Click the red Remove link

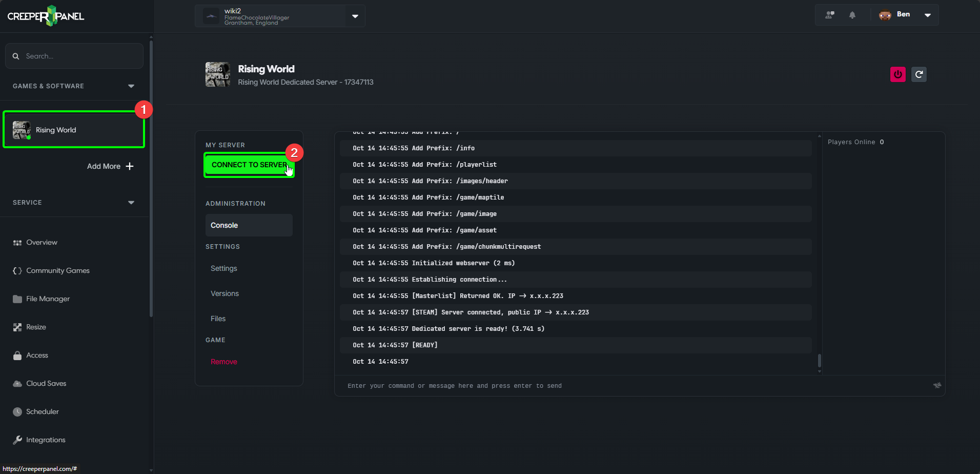pyautogui.click(x=224, y=362)
